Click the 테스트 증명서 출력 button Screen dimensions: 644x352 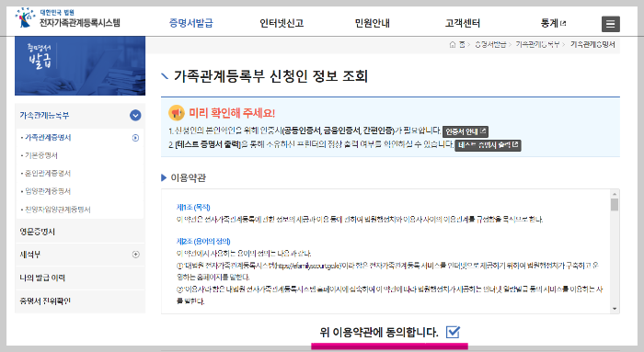pos(488,145)
